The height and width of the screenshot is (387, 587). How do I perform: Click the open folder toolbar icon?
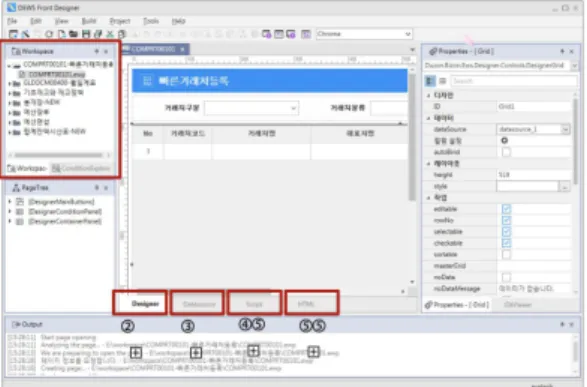coord(73,34)
